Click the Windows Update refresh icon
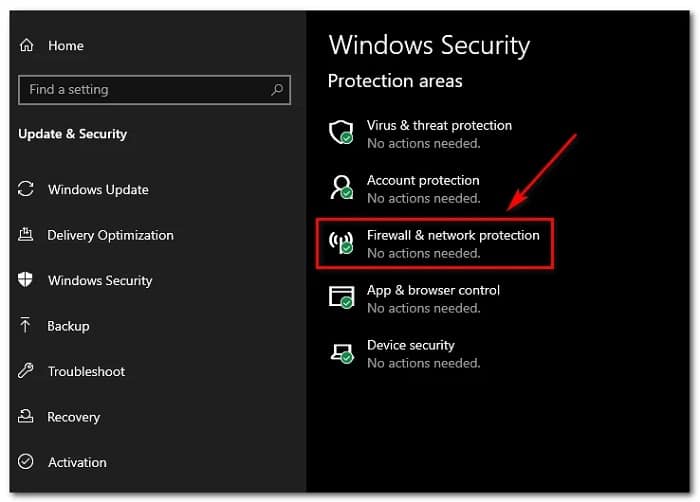Screen dimensions: 700x502 pos(26,190)
